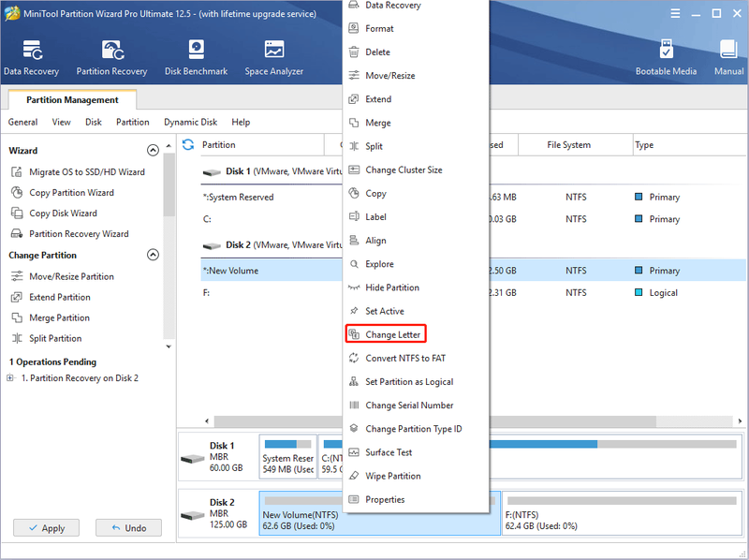This screenshot has height=560, width=749.
Task: Click the Disk 2 drive icon in disk map
Action: [193, 516]
